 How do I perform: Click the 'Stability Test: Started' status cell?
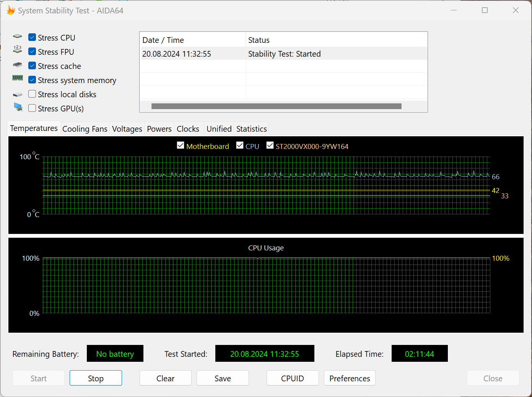tap(284, 54)
